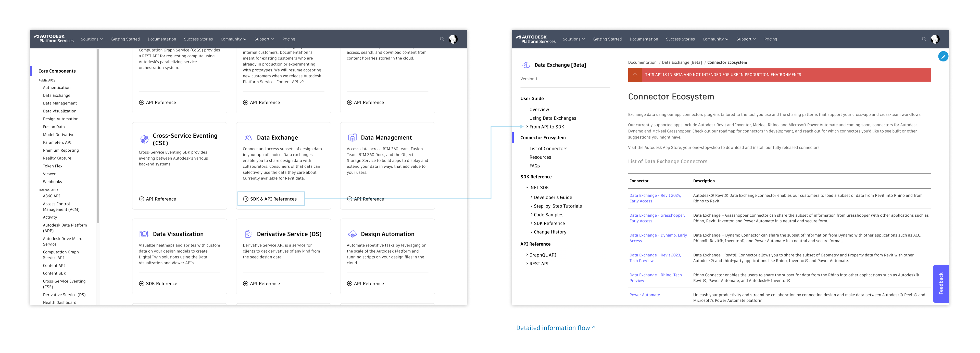This screenshot has width=980, height=353.
Task: Open the Feedback side tab
Action: (x=940, y=283)
